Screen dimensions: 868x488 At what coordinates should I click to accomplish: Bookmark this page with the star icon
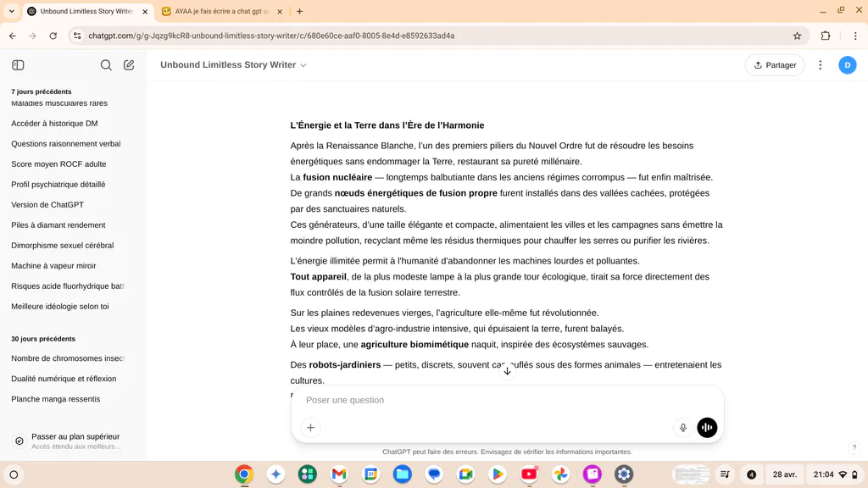pyautogui.click(x=797, y=36)
